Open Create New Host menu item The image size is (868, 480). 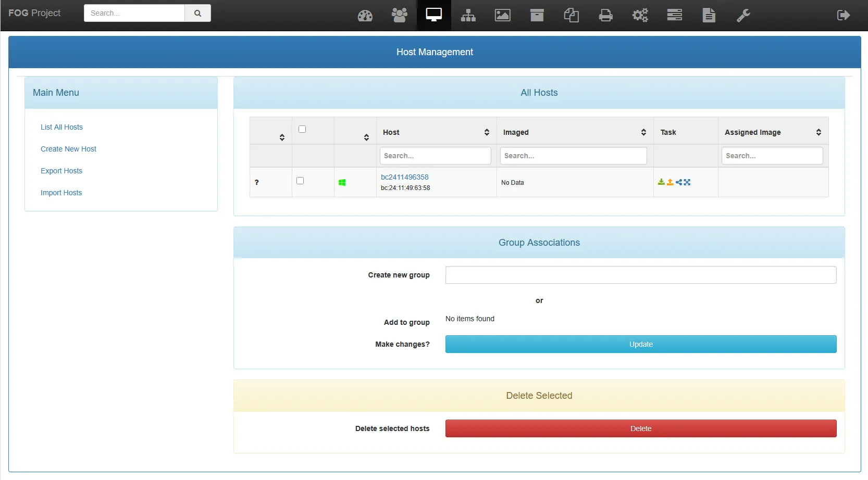[x=68, y=149]
